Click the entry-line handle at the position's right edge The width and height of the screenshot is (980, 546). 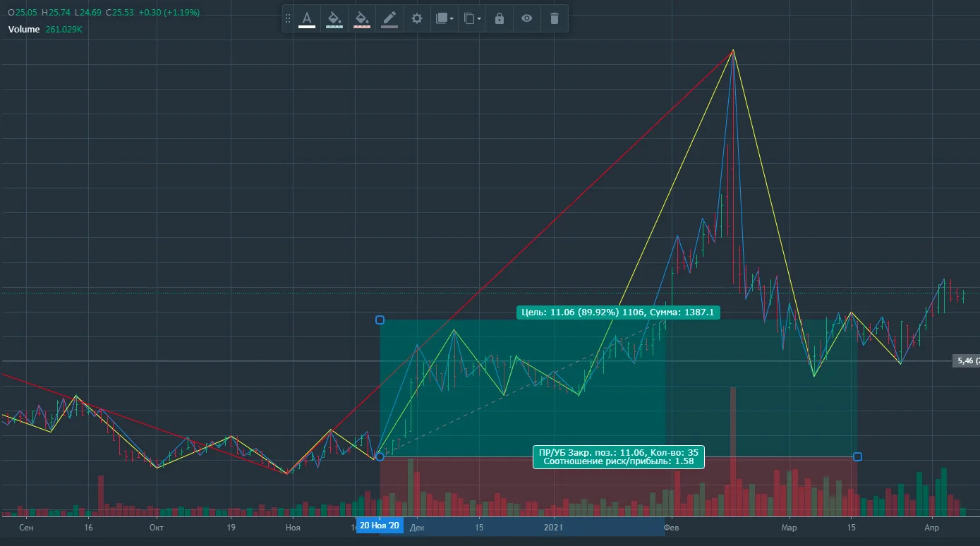pyautogui.click(x=857, y=456)
